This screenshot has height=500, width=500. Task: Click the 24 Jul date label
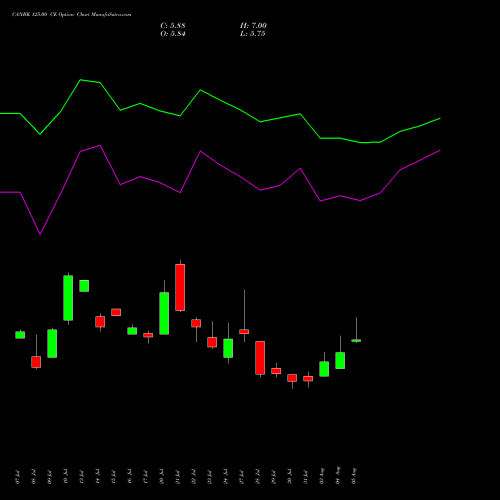point(225,477)
